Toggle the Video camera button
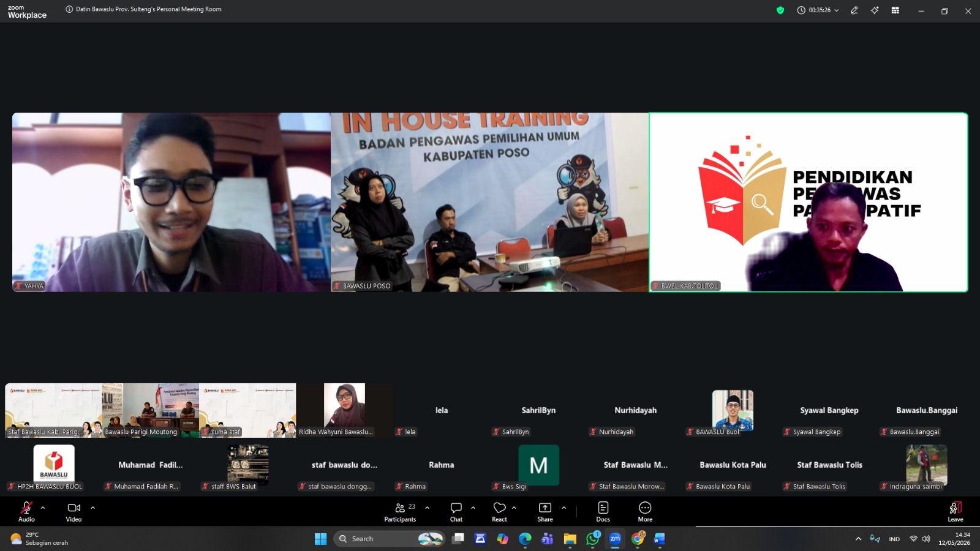980x551 pixels. point(73,512)
